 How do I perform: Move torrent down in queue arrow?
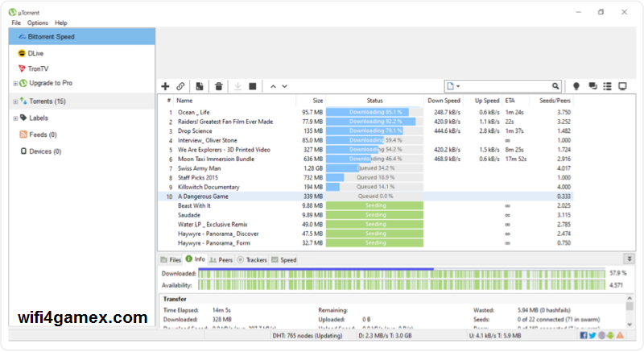pyautogui.click(x=284, y=86)
